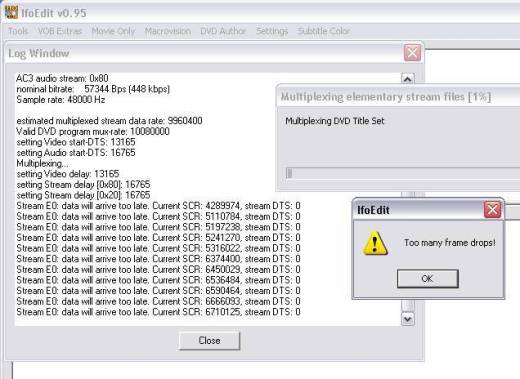The height and width of the screenshot is (379, 520).
Task: Click the 'setting Video delay: 13165' line
Action: pos(68,174)
